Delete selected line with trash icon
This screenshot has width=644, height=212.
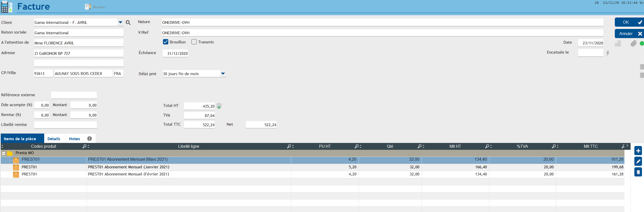pyautogui.click(x=638, y=172)
